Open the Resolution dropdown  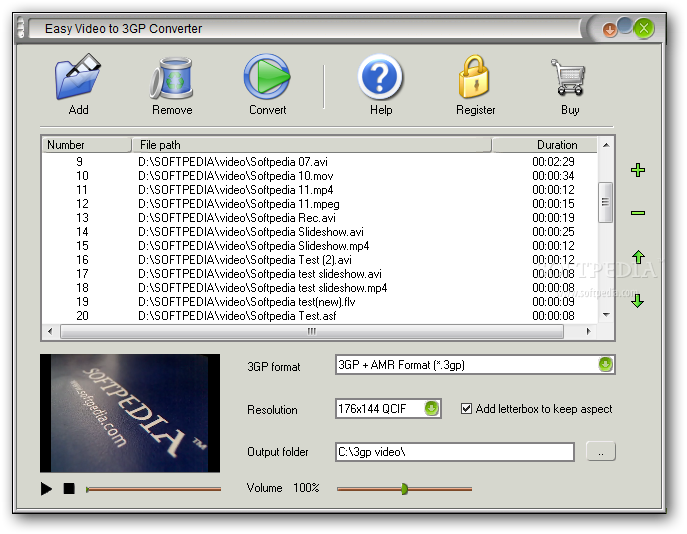pyautogui.click(x=432, y=408)
